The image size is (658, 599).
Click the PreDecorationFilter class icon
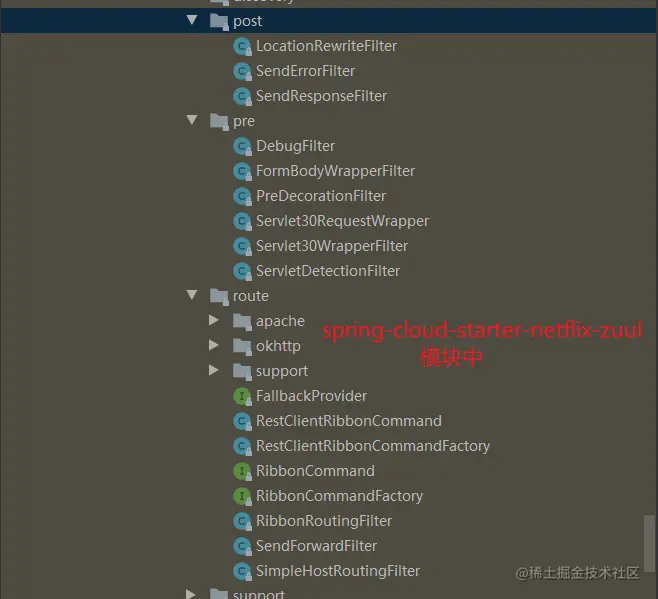tap(243, 196)
